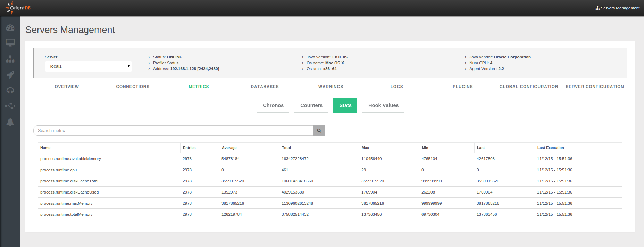The height and width of the screenshot is (247, 644).
Task: Open the Connections tab
Action: tap(133, 87)
